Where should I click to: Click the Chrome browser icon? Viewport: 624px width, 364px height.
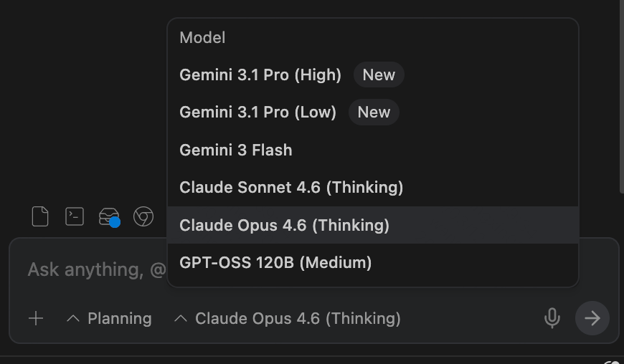pyautogui.click(x=143, y=216)
